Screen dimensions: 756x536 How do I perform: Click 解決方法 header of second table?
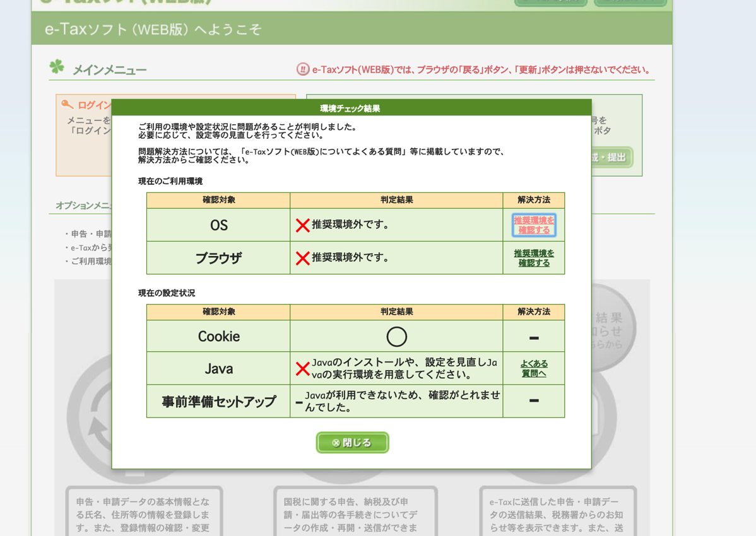pyautogui.click(x=534, y=312)
